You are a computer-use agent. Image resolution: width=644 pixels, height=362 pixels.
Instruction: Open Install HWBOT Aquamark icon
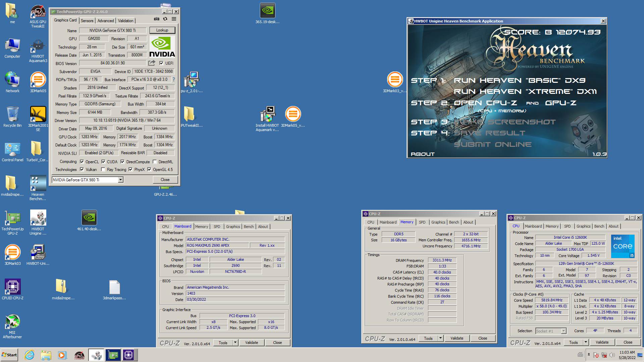click(x=267, y=119)
